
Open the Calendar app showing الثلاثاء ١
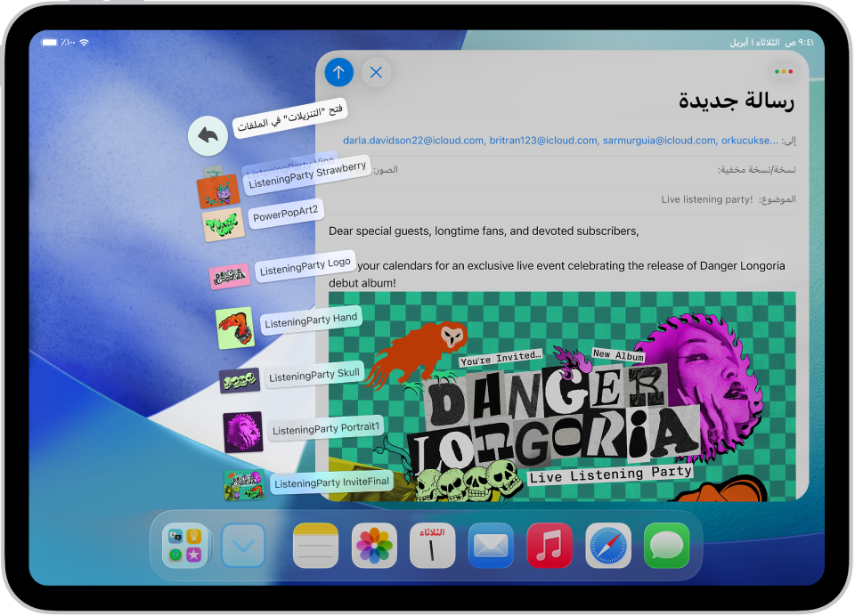point(432,543)
